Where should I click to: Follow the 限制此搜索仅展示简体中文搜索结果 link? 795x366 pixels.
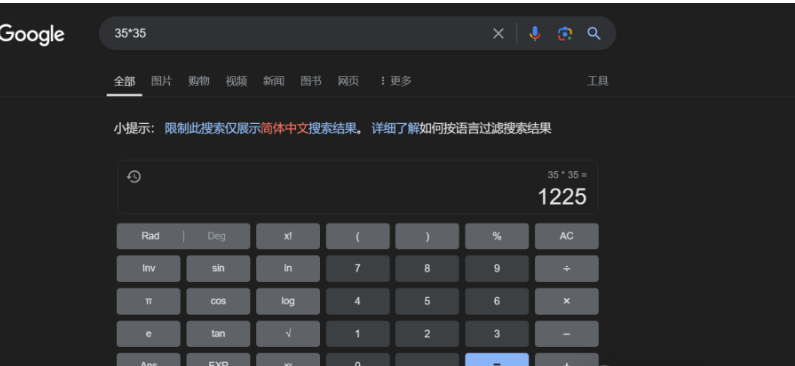point(261,128)
